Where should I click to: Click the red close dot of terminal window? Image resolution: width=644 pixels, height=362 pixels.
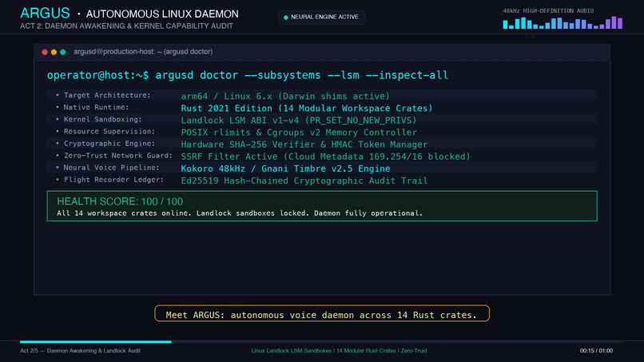pos(45,52)
